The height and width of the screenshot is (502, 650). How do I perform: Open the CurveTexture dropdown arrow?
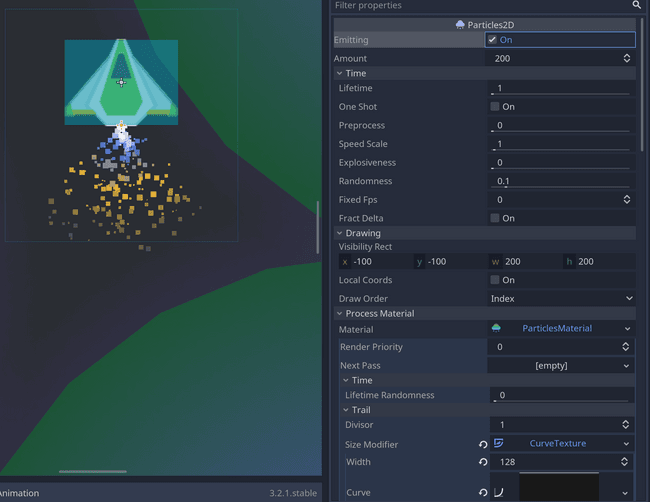click(626, 444)
